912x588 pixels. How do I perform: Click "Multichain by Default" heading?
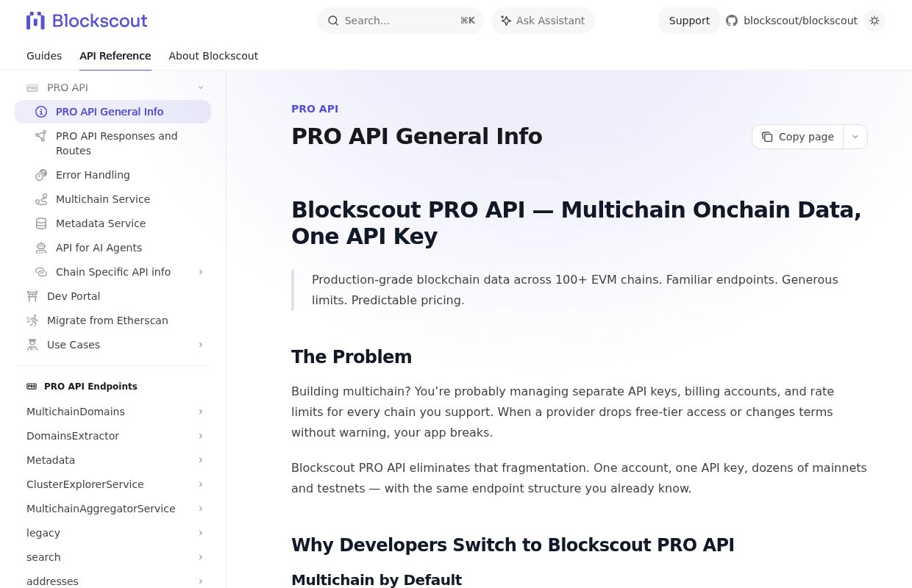[377, 580]
